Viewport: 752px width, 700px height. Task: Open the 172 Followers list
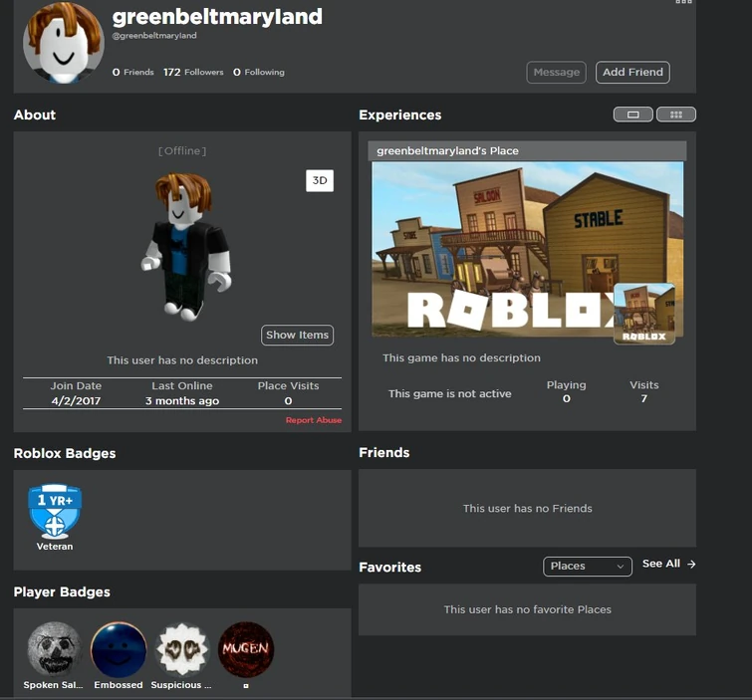(193, 72)
